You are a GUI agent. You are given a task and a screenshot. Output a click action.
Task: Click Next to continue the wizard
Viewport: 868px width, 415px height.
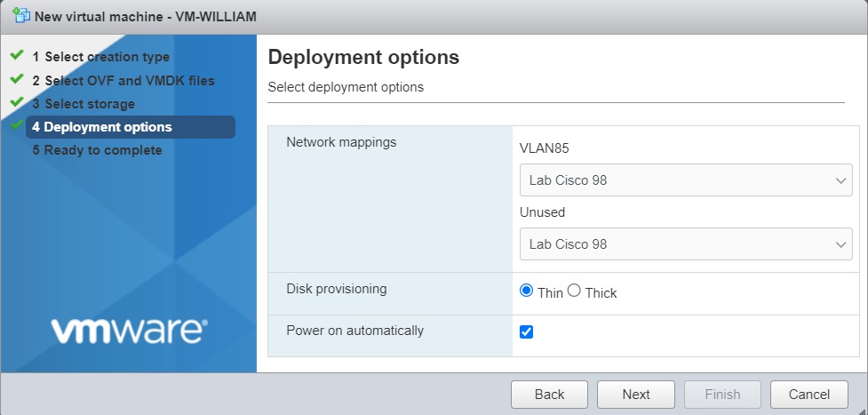(635, 395)
